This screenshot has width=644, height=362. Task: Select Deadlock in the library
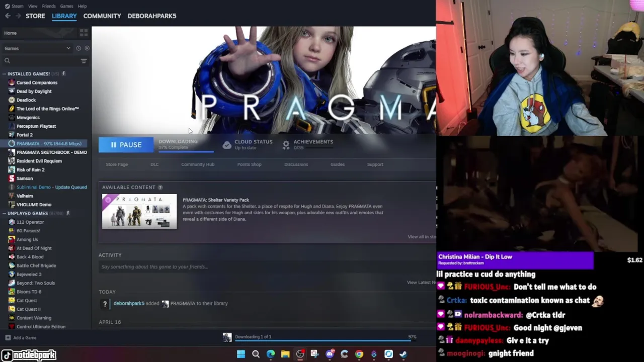click(26, 100)
